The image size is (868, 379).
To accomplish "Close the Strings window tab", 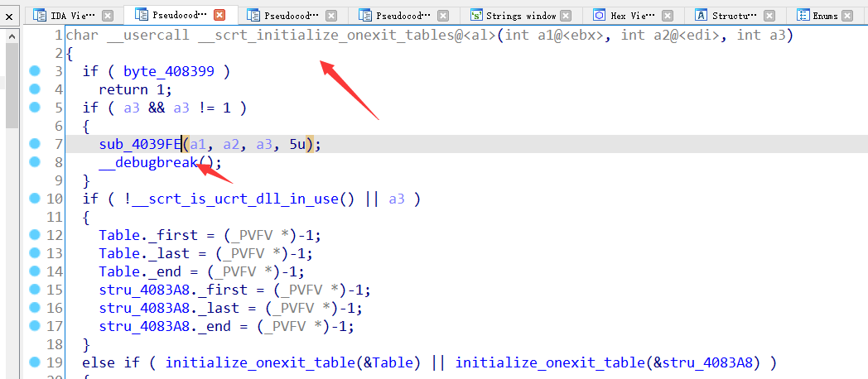I will click(565, 16).
